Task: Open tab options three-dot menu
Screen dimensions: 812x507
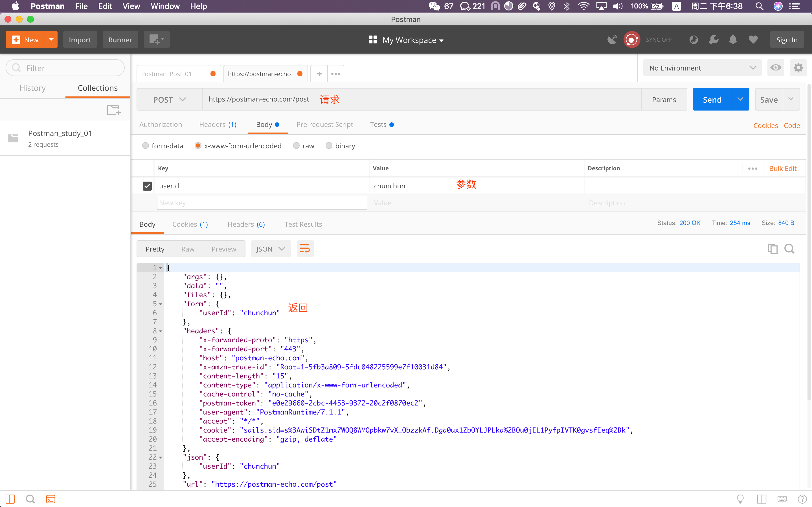Action: [x=336, y=74]
